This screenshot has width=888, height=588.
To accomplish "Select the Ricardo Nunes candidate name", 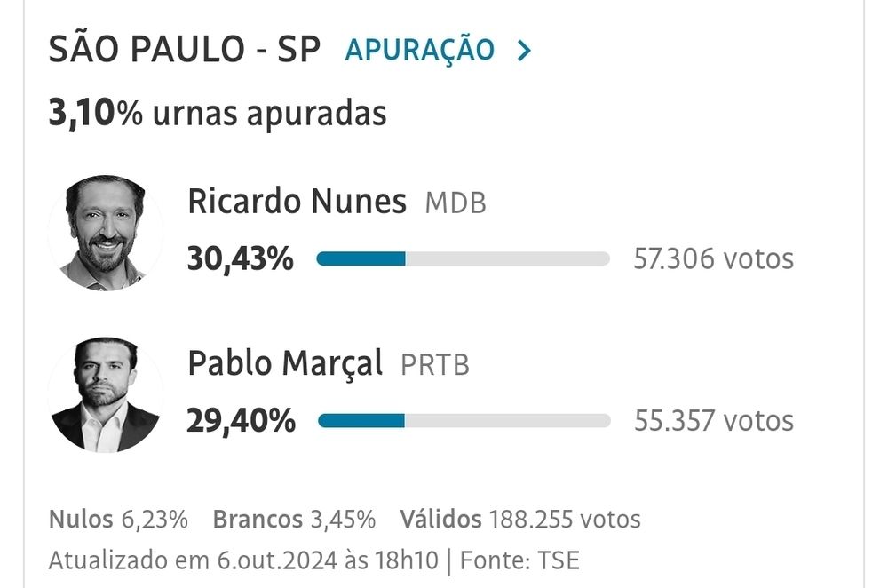I will [x=297, y=201].
